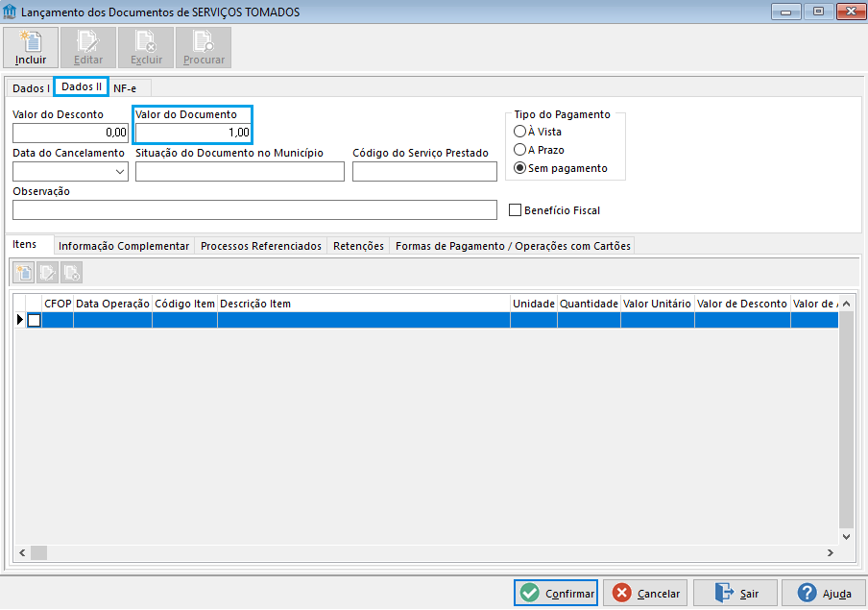Click the Valor Unitário column header
Screen dimensions: 868x610
(x=657, y=304)
